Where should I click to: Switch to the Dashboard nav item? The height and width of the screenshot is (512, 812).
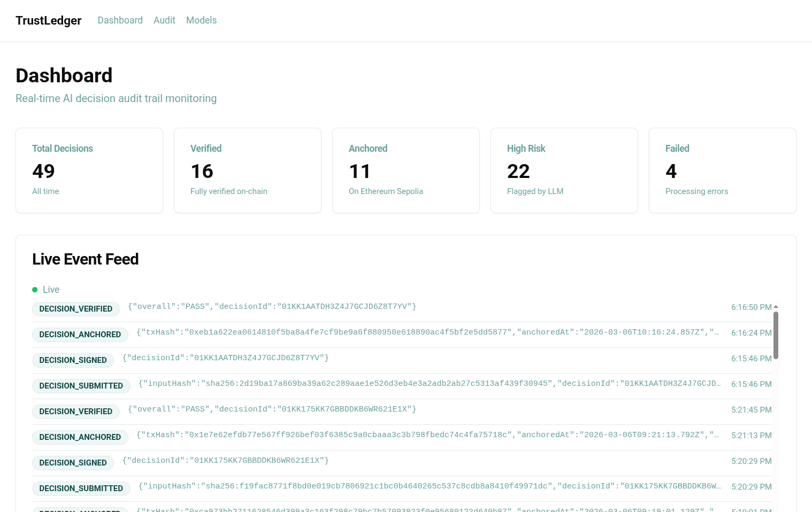pos(120,20)
